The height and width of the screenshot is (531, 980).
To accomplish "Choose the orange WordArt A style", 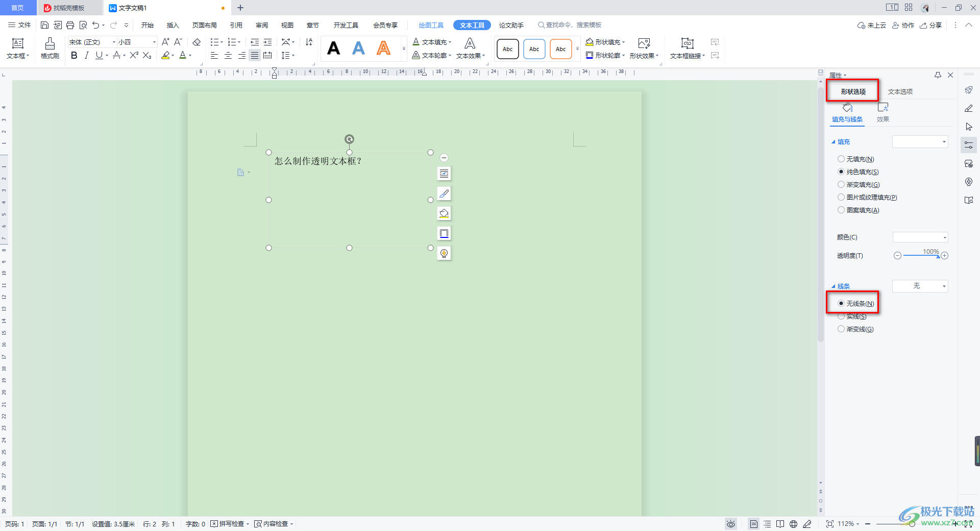I will coord(383,49).
